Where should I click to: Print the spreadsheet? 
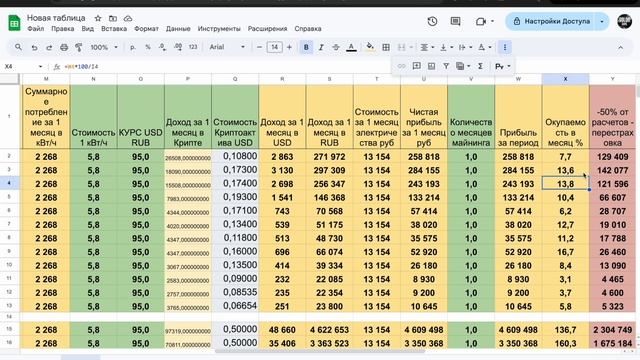pyautogui.click(x=64, y=47)
